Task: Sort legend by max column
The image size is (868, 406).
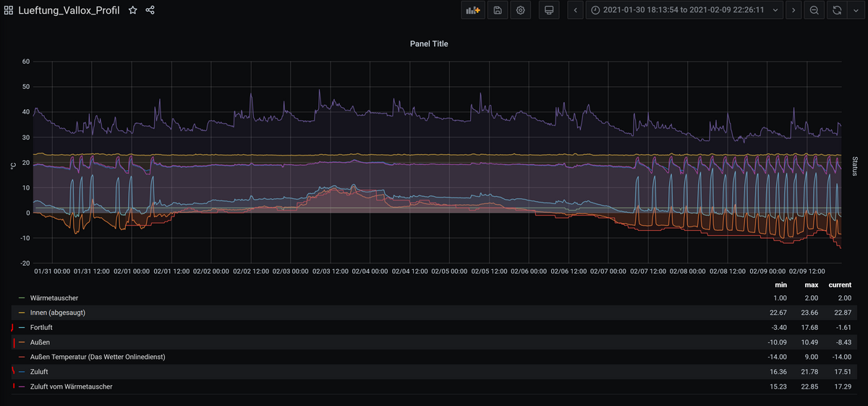Action: (811, 284)
